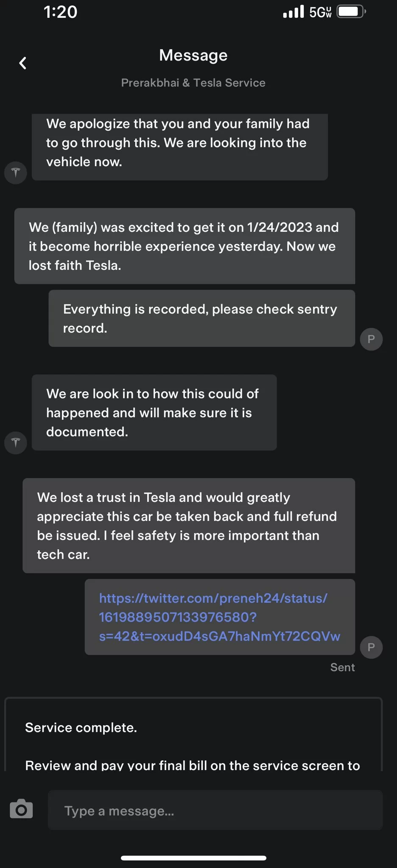
Task: Focus the 'Type a message...' input field
Action: pos(215,810)
